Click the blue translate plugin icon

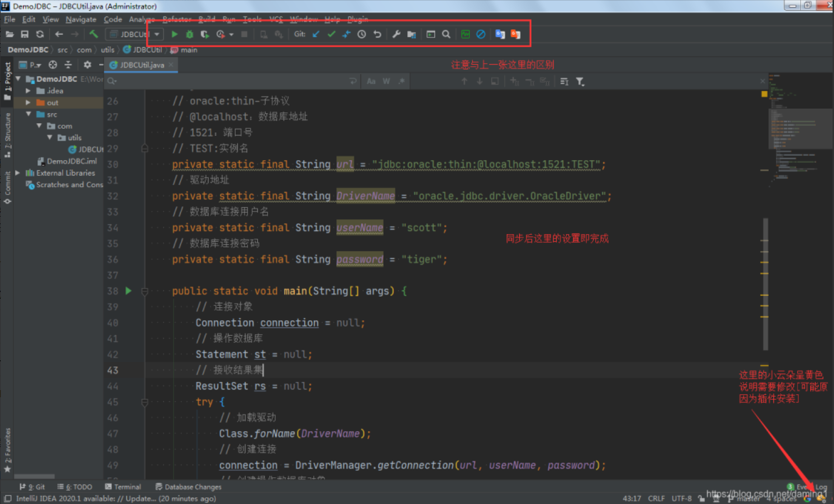pos(500,34)
